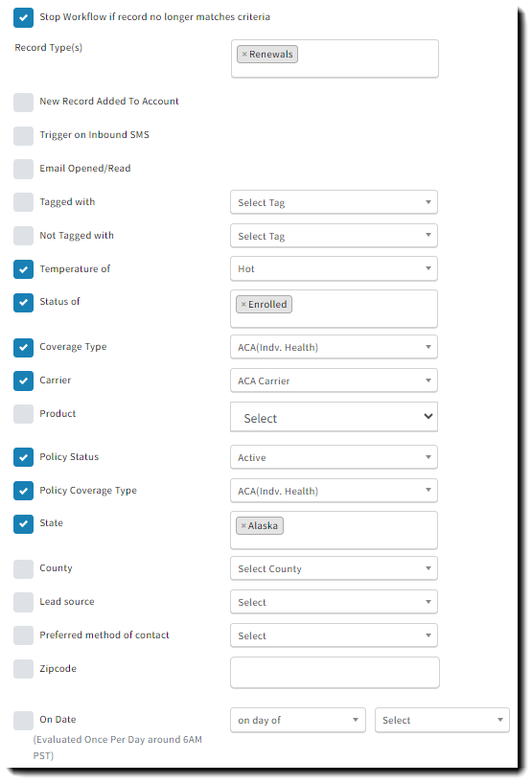
Task: Check the County checkbox
Action: tap(24, 569)
